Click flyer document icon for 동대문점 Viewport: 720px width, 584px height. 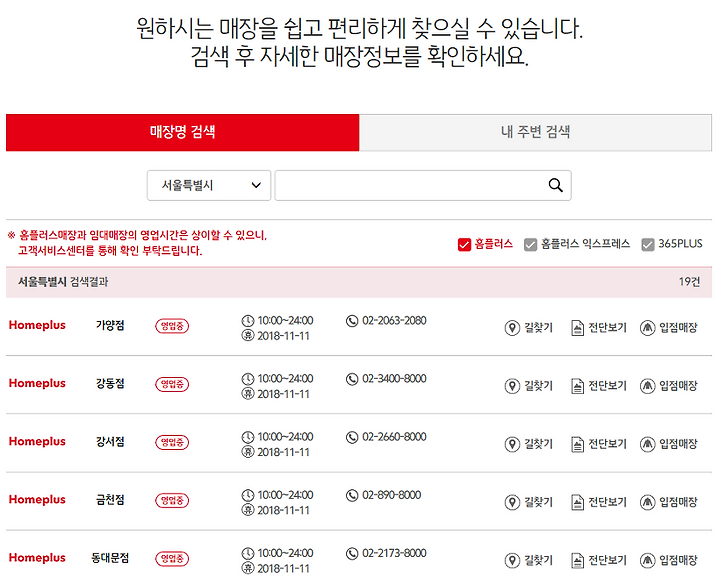(577, 561)
